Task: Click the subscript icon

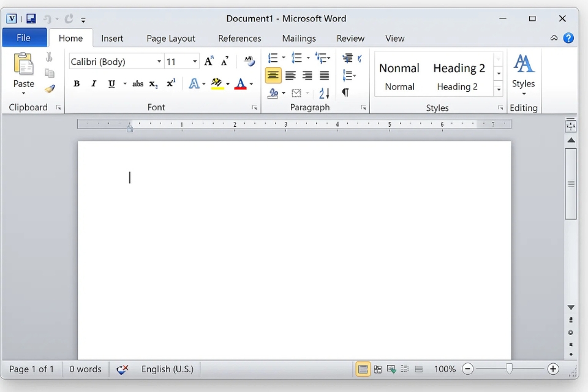Action: click(x=152, y=83)
